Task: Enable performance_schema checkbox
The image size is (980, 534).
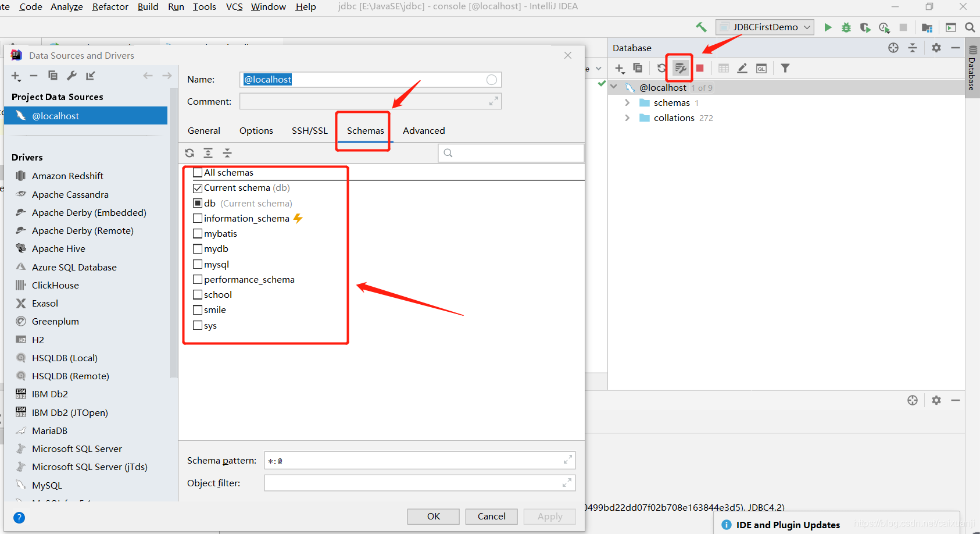Action: [198, 279]
